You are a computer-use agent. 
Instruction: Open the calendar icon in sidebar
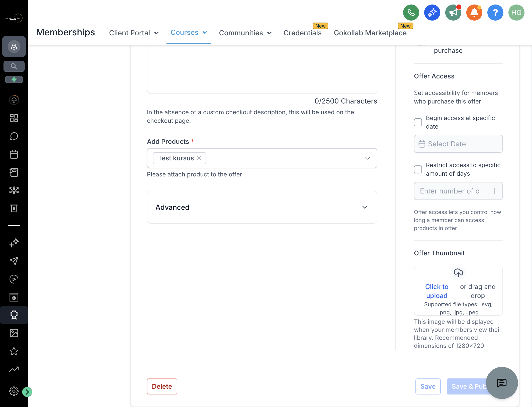click(14, 154)
